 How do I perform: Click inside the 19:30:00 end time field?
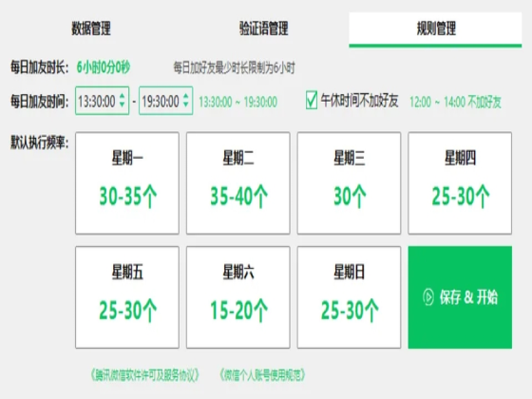click(166, 101)
